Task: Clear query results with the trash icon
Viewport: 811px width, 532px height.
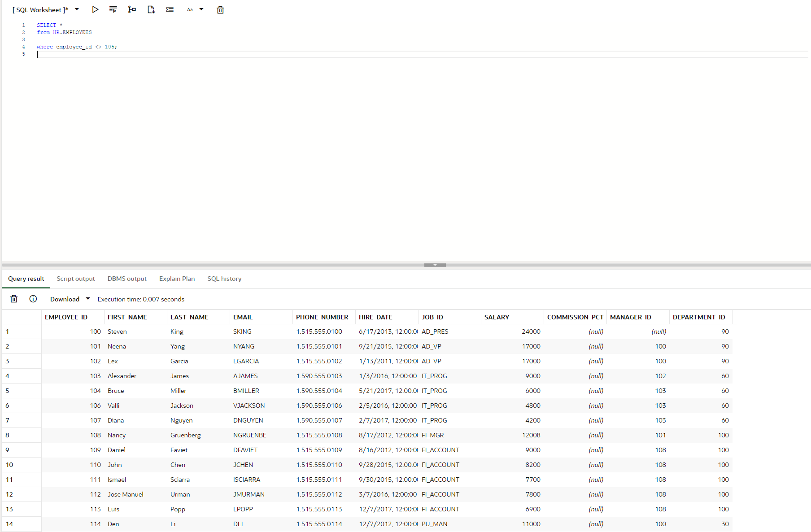Action: pos(14,299)
